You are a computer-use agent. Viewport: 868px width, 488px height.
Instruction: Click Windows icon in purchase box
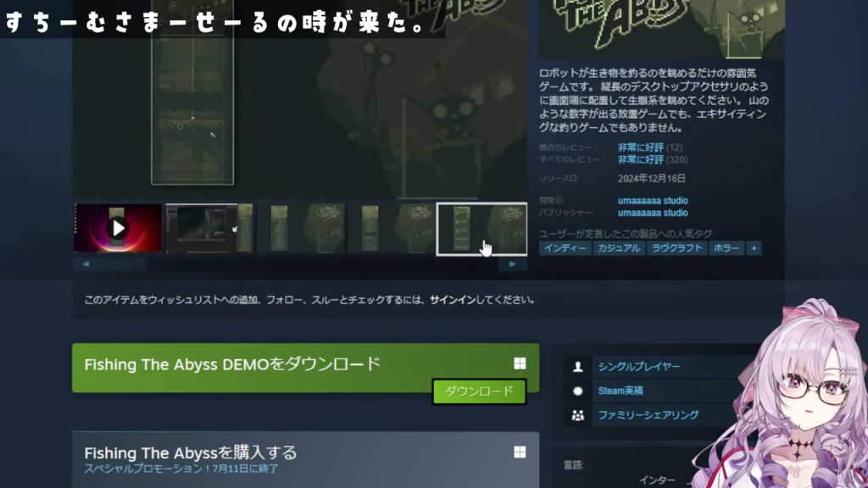pos(520,452)
